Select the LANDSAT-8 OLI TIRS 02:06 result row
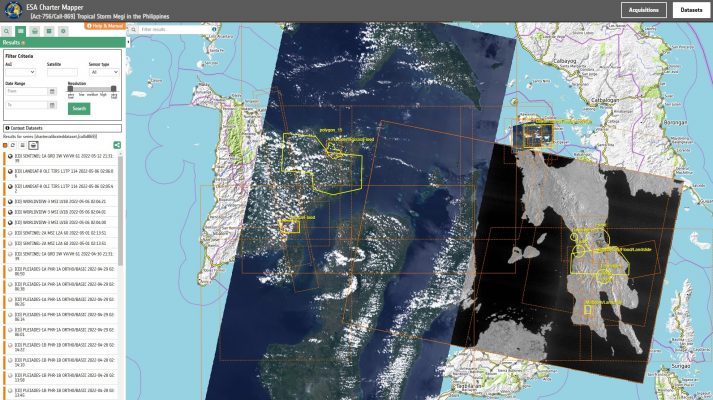Screen dimensions: 713x400 [60, 173]
